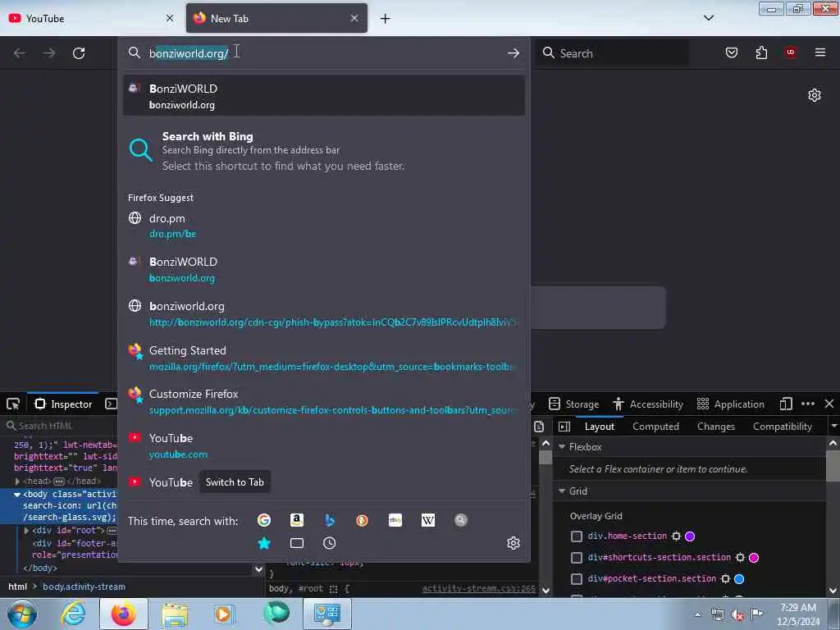Open the Storage devtools tab
840x630 pixels.
[x=573, y=404]
